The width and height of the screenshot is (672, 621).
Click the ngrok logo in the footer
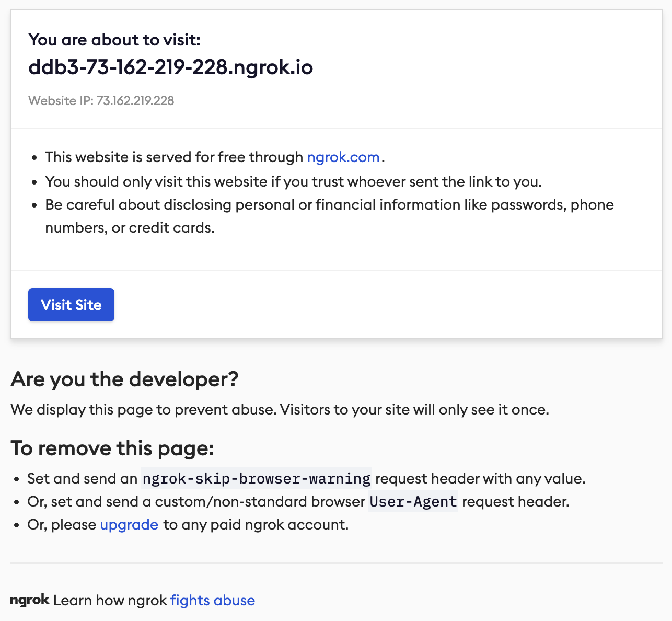[30, 600]
